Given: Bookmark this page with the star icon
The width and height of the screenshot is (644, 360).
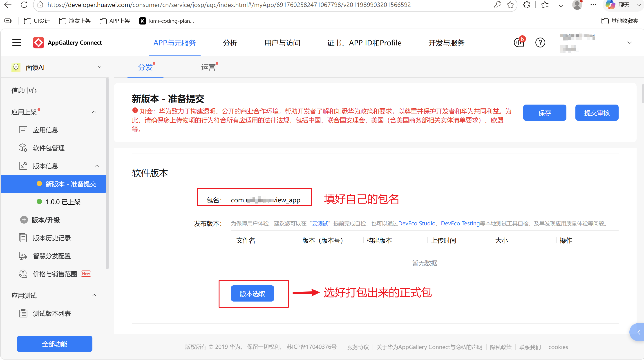Looking at the screenshot, I should pyautogui.click(x=510, y=5).
